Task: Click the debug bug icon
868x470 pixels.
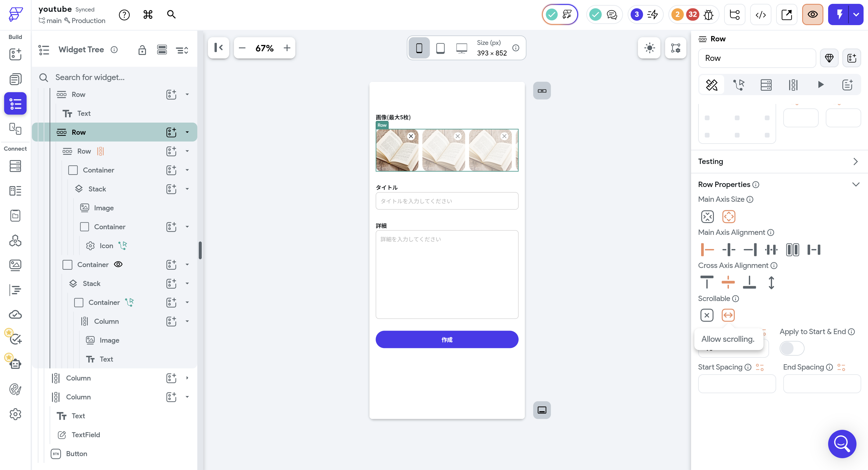Action: click(709, 14)
